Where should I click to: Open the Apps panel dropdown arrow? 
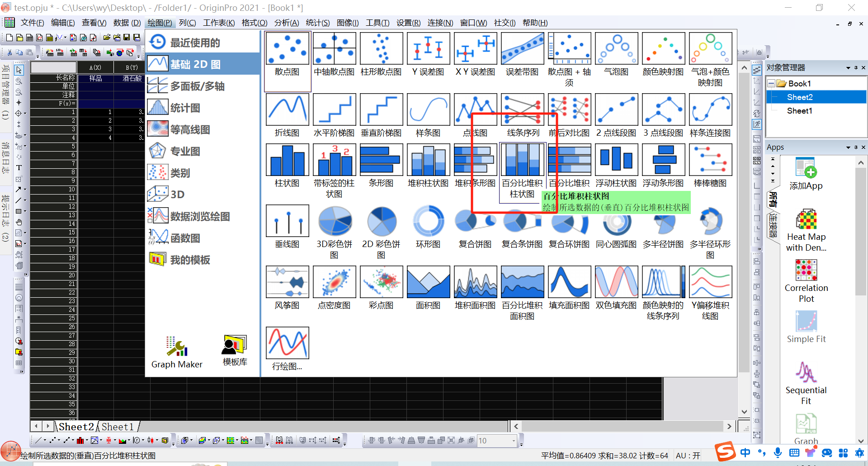848,147
